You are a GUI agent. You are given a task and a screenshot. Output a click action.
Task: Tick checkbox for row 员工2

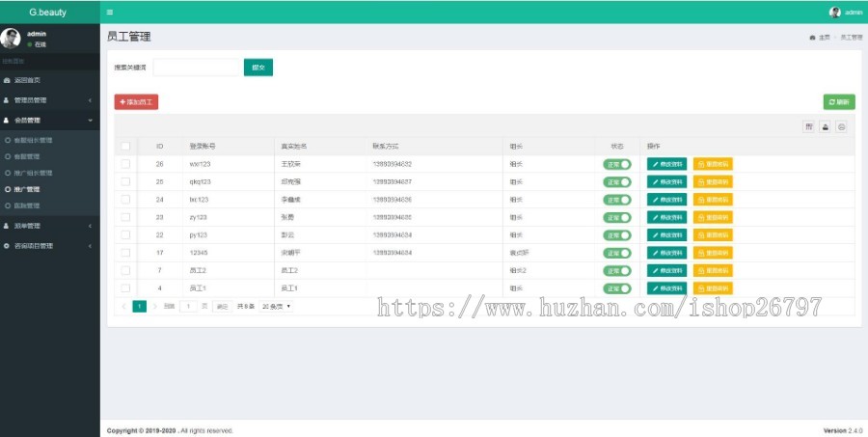pyautogui.click(x=125, y=270)
